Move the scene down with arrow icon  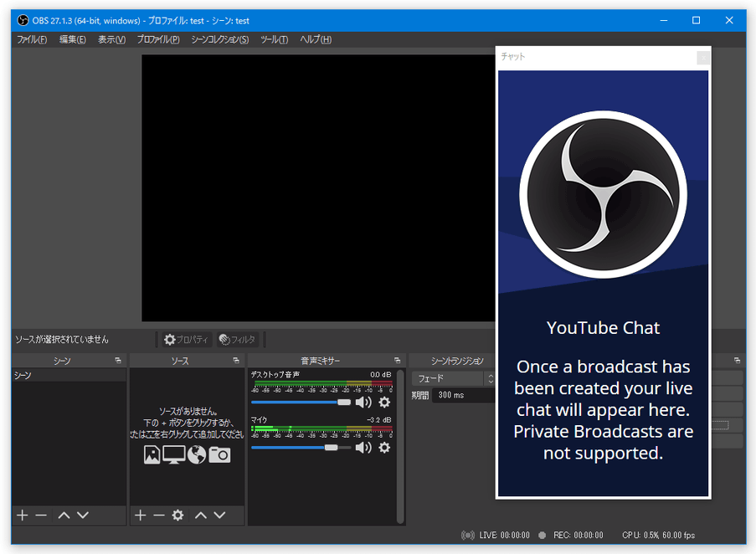[83, 515]
